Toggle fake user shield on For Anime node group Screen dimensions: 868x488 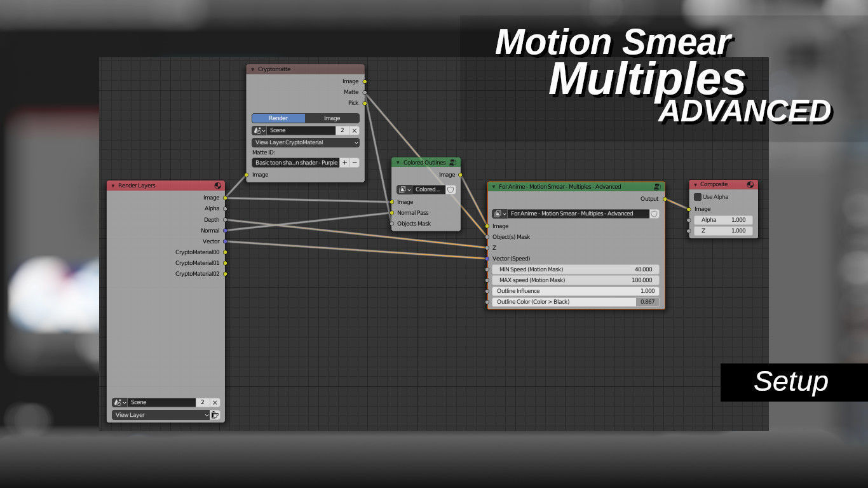(654, 213)
